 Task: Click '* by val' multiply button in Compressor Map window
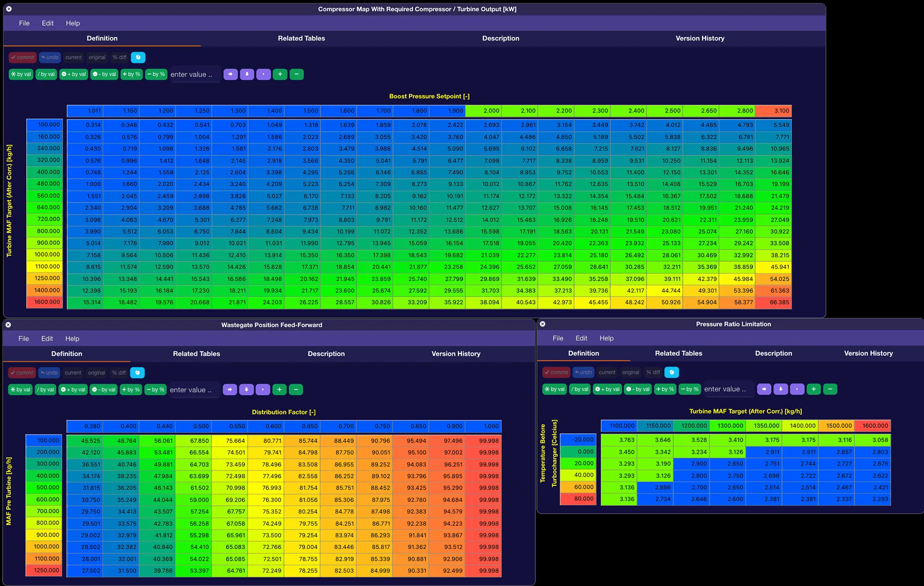click(21, 74)
